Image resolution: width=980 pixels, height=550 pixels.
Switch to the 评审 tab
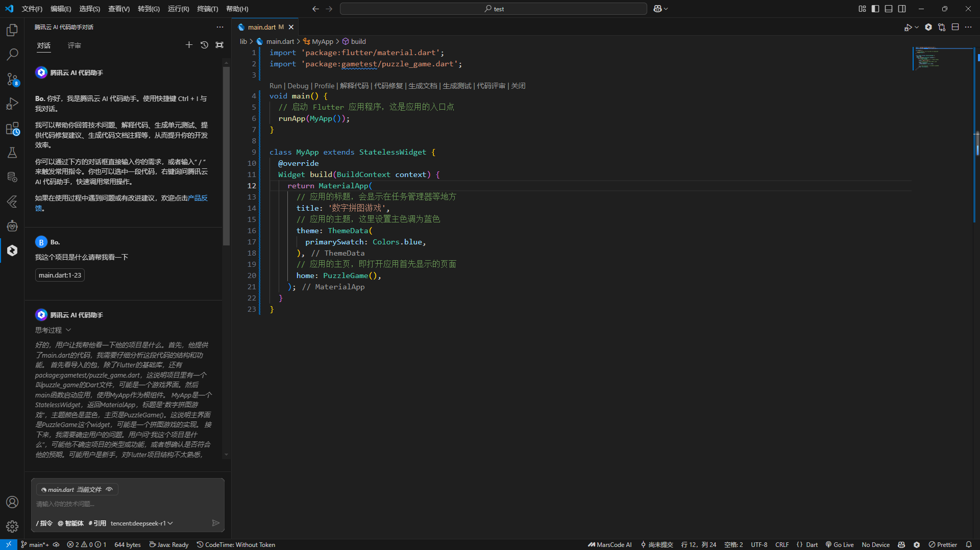tap(75, 45)
